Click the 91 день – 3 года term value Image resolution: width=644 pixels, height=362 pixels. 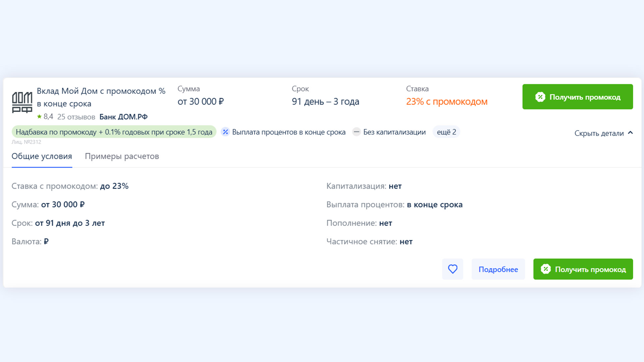pos(325,102)
